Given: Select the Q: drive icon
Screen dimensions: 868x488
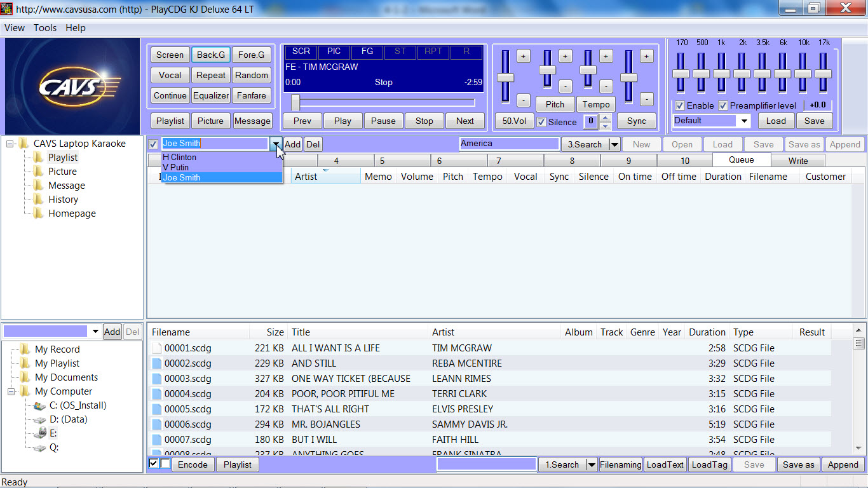Looking at the screenshot, I should click(39, 447).
